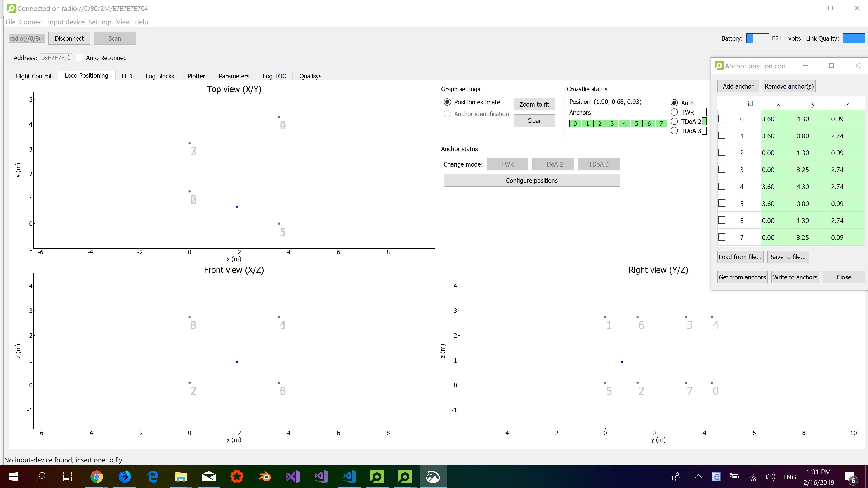
Task: Switch to the Plotter tab
Action: point(196,76)
